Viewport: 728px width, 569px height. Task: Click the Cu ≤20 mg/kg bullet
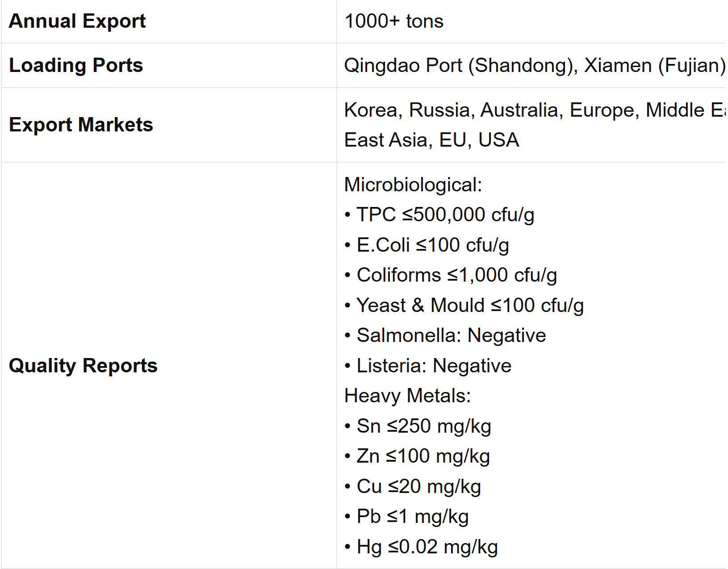pyautogui.click(x=413, y=486)
